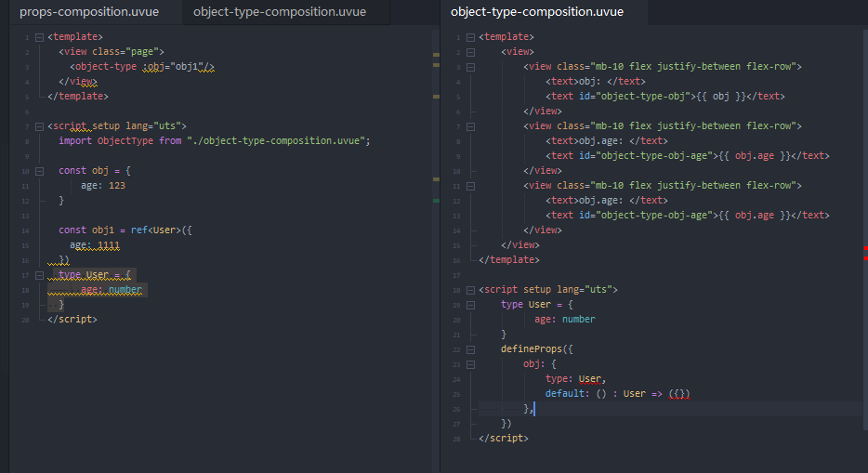
Task: Fold the script setup block in right pane
Action: point(470,291)
